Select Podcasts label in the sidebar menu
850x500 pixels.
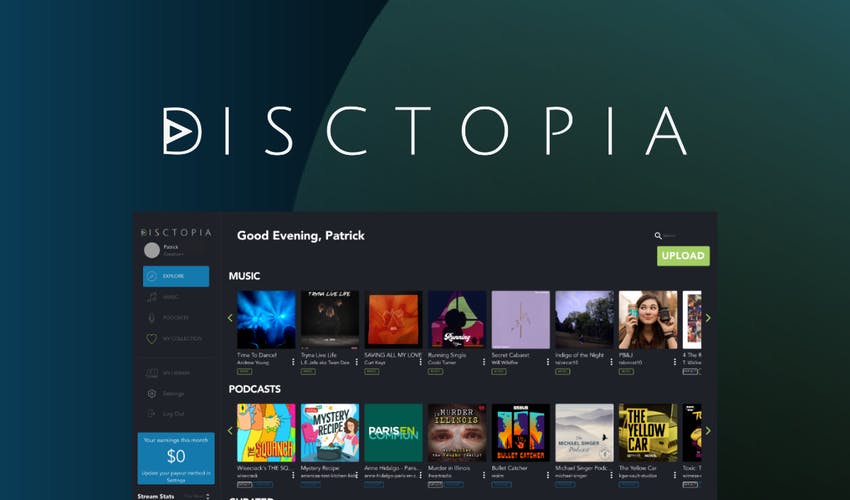pos(176,318)
